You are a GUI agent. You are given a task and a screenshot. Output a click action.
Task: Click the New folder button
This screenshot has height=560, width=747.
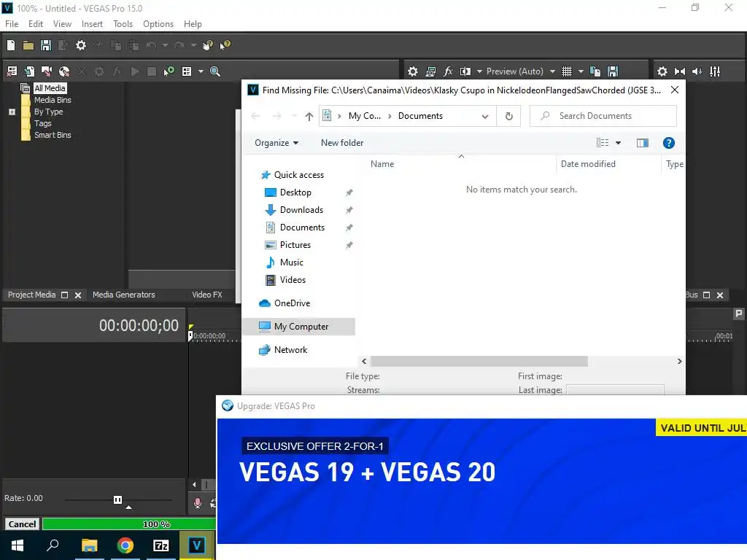point(341,143)
